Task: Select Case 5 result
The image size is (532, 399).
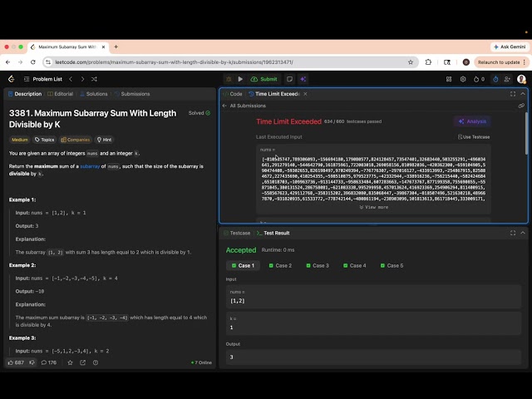Action: pyautogui.click(x=392, y=266)
